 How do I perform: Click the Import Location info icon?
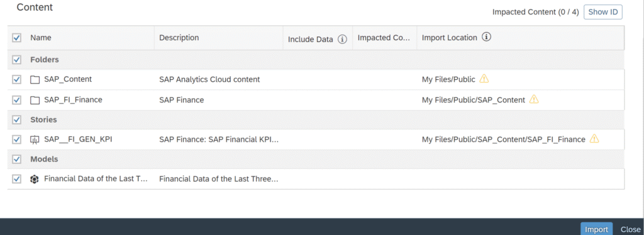coord(486,37)
